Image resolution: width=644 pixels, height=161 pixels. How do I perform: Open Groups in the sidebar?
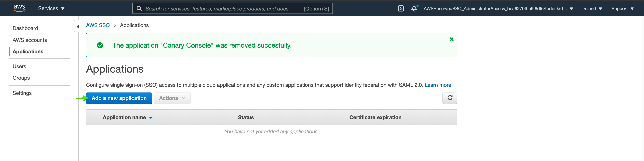tap(21, 78)
